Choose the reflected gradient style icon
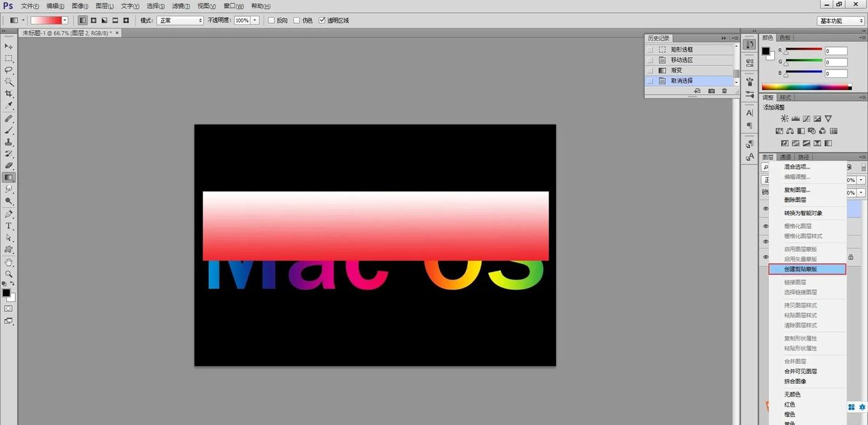This screenshot has width=868, height=425. click(115, 20)
